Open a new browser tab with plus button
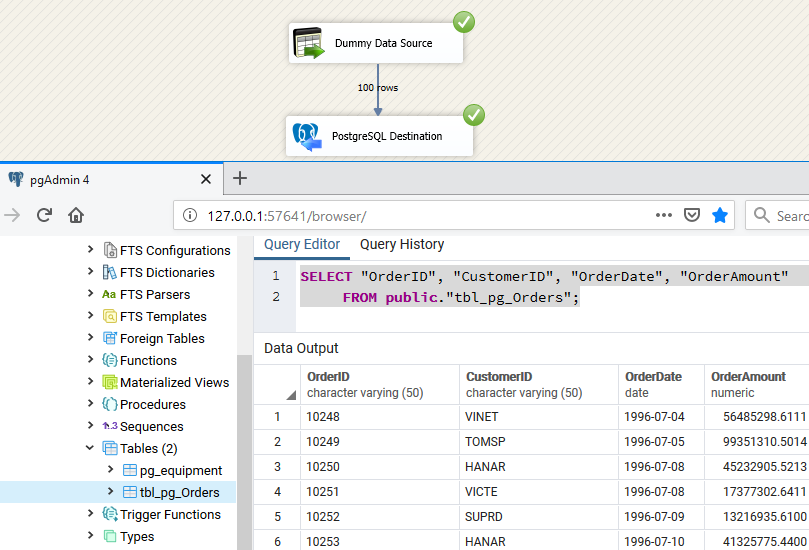Screen dimensions: 809x550 pos(240,179)
